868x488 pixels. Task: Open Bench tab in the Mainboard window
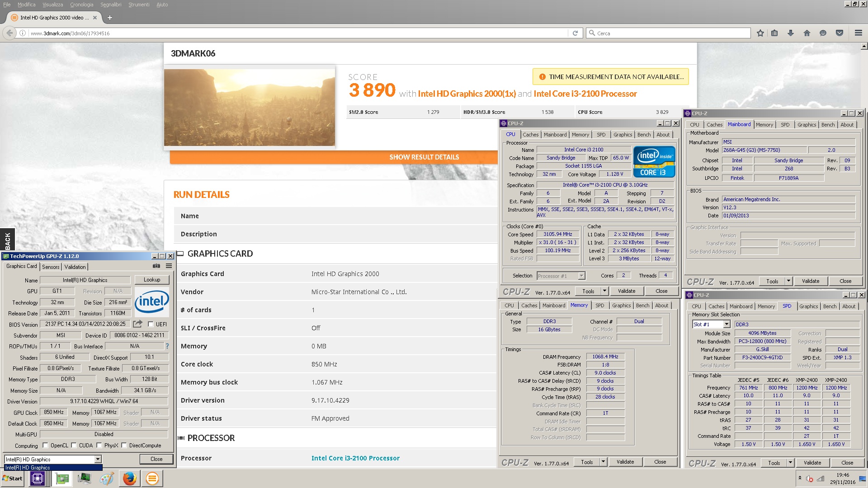pos(828,125)
